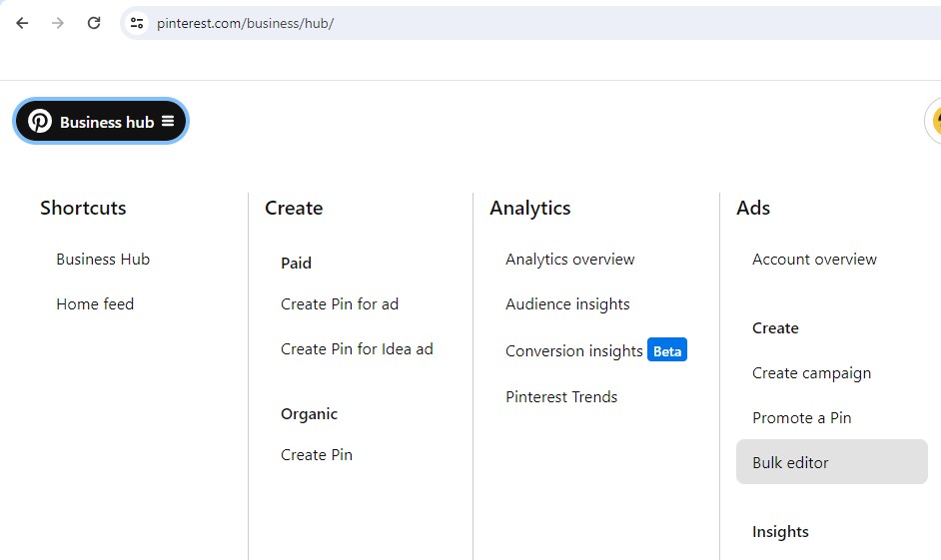The image size is (941, 560).
Task: Open the Business Hub shortcut
Action: (103, 259)
